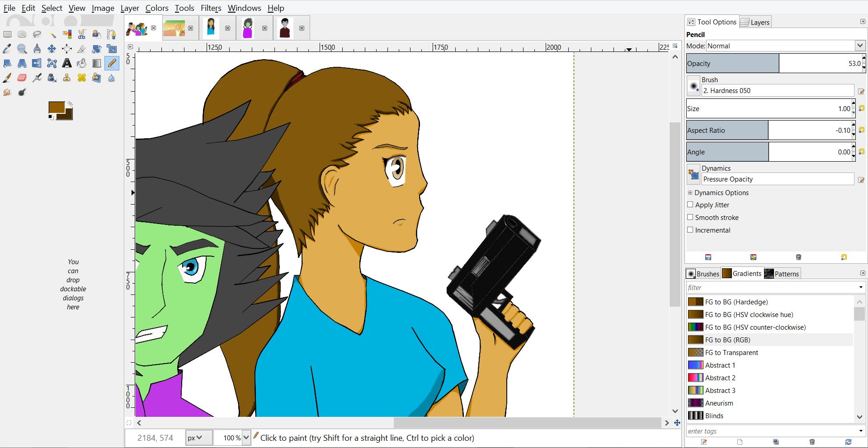Select the Select by Color tool

pos(67,34)
